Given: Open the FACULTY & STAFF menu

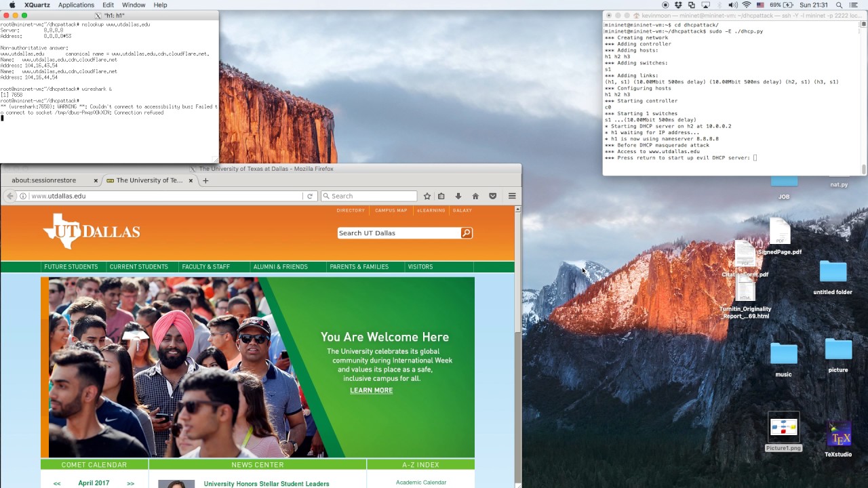Looking at the screenshot, I should click(205, 267).
